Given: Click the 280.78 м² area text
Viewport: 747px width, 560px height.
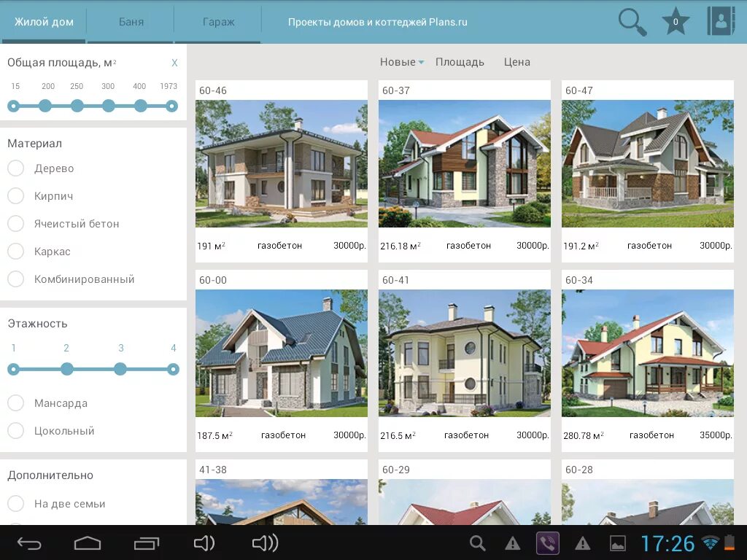Looking at the screenshot, I should (583, 435).
